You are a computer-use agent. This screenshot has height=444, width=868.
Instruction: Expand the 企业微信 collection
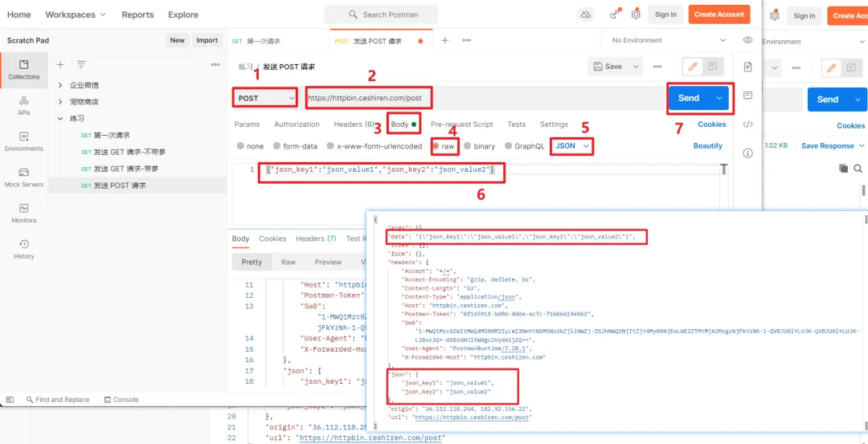pyautogui.click(x=60, y=85)
